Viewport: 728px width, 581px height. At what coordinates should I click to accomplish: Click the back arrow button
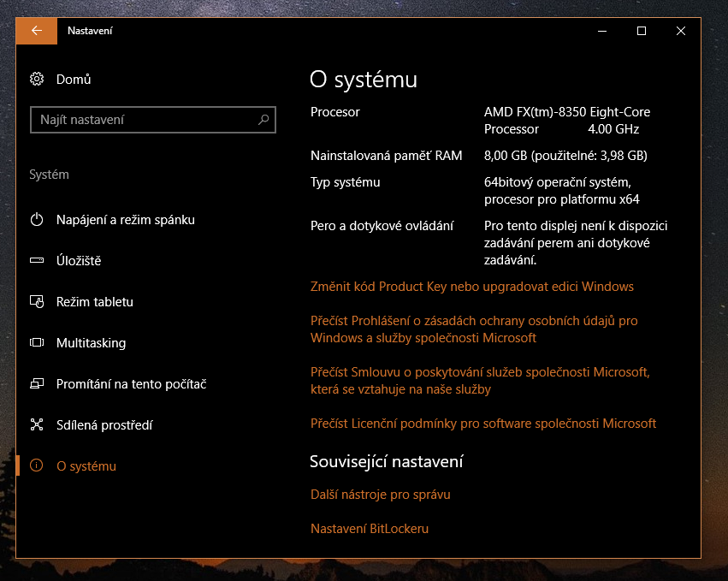(36, 31)
